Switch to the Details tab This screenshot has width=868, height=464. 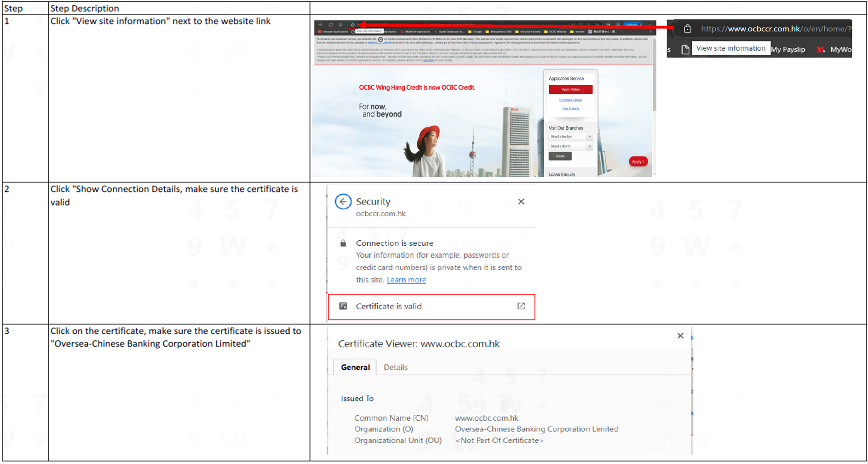click(395, 367)
